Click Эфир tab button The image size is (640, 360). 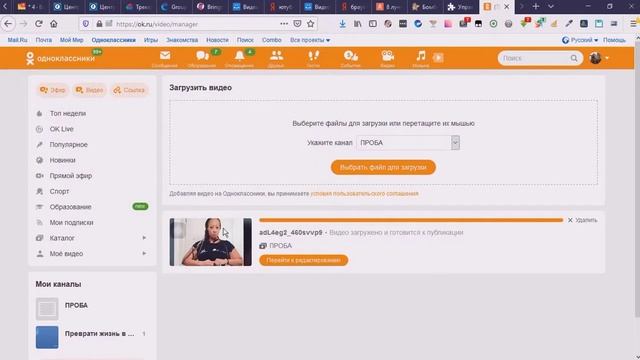pyautogui.click(x=53, y=90)
